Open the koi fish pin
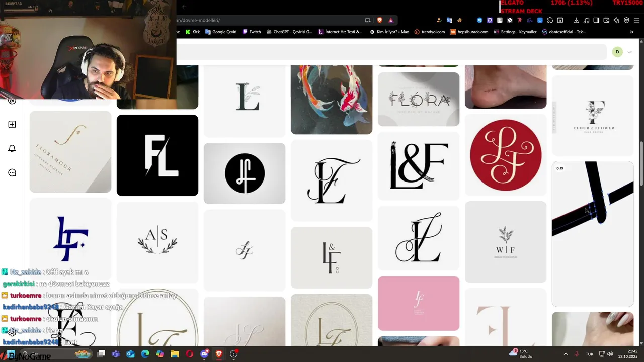Viewport: 644px width, 362px height. click(332, 100)
